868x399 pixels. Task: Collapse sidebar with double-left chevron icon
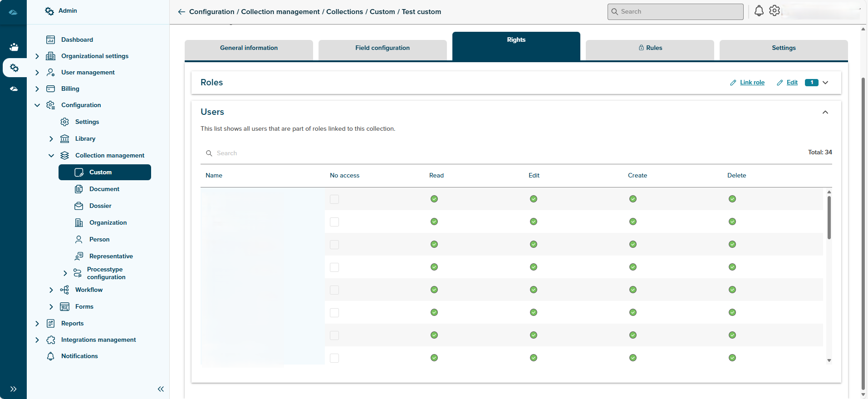161,389
